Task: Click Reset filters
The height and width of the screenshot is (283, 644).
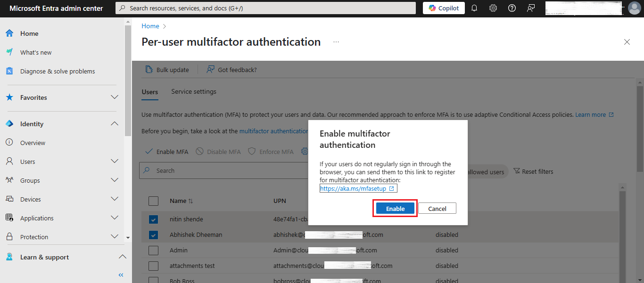Action: (533, 171)
